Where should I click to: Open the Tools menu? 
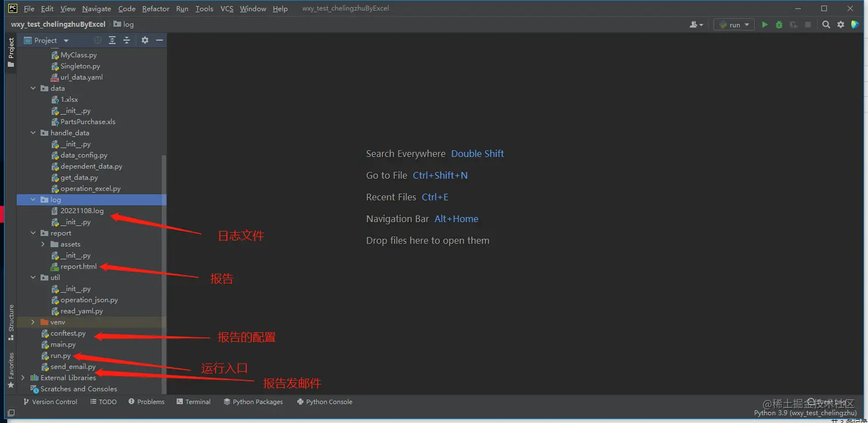pyautogui.click(x=204, y=9)
